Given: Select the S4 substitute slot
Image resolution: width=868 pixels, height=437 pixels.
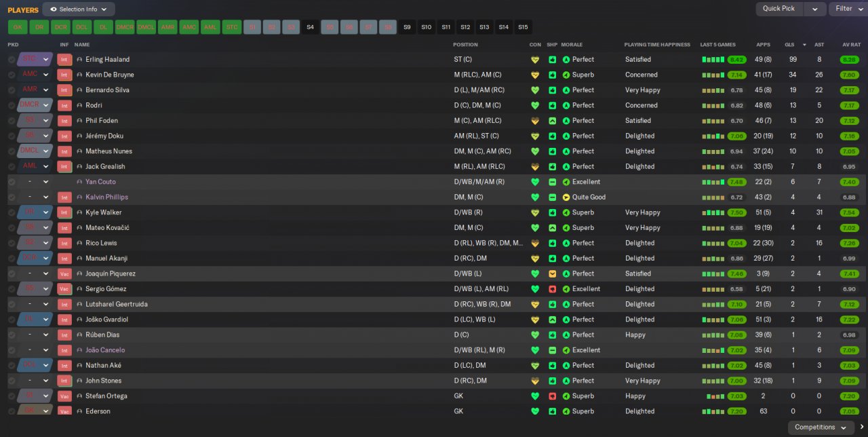Looking at the screenshot, I should coord(311,27).
